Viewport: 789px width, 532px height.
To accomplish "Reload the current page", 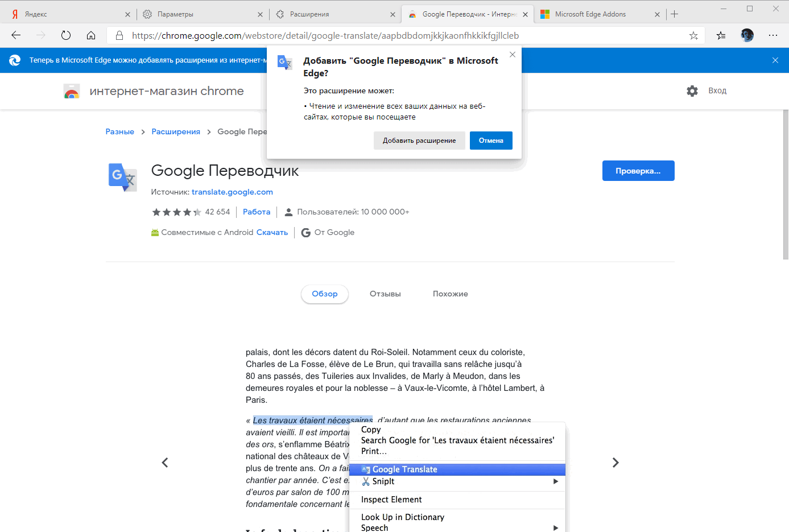I will coord(66,35).
